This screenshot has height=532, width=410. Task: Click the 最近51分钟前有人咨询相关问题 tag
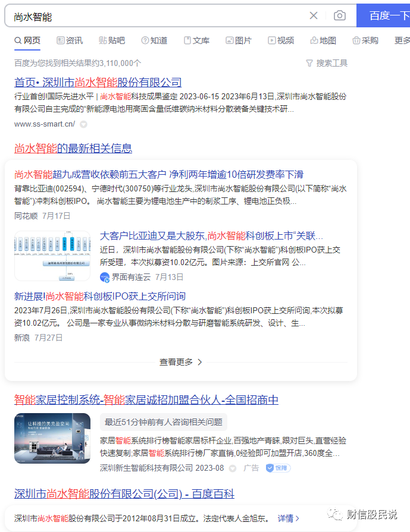point(164,423)
